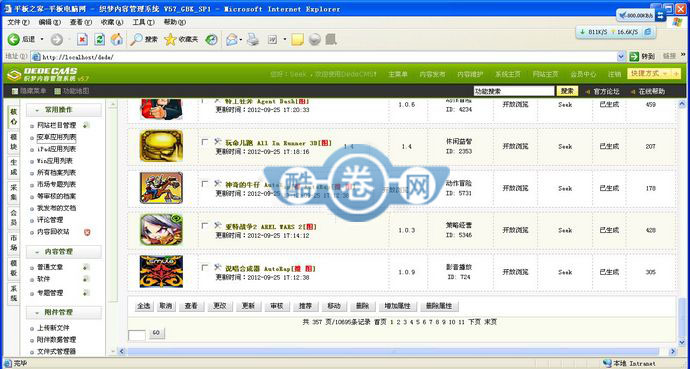Click the Edit with Word icon
690x369 pixels.
click(273, 40)
